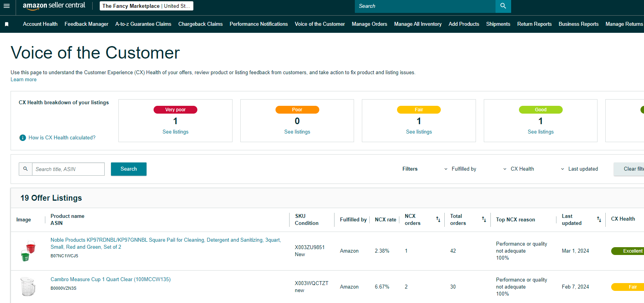
Task: Open the Cambro Measure Cup product thumbnail
Action: [28, 287]
